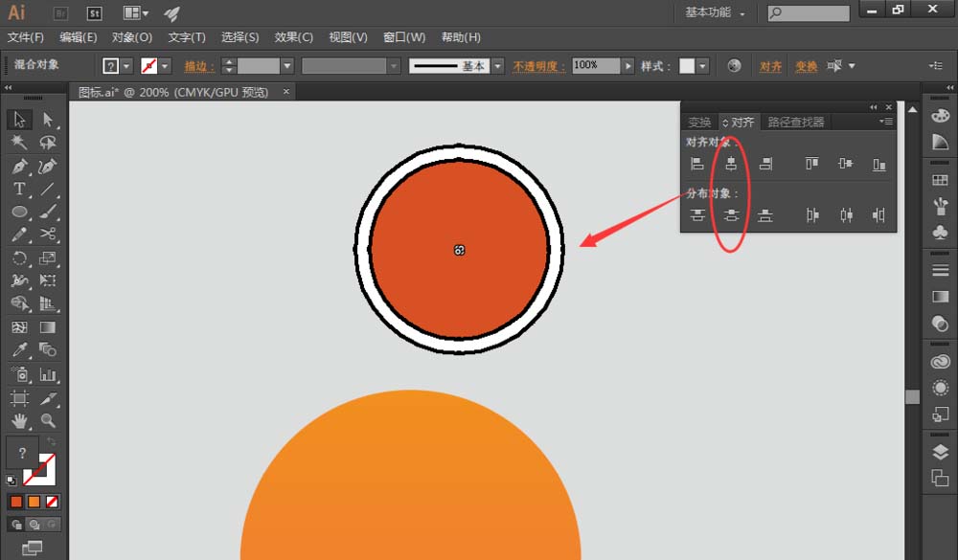Click the 描边 stroke link
The height and width of the screenshot is (560, 958).
tap(198, 66)
